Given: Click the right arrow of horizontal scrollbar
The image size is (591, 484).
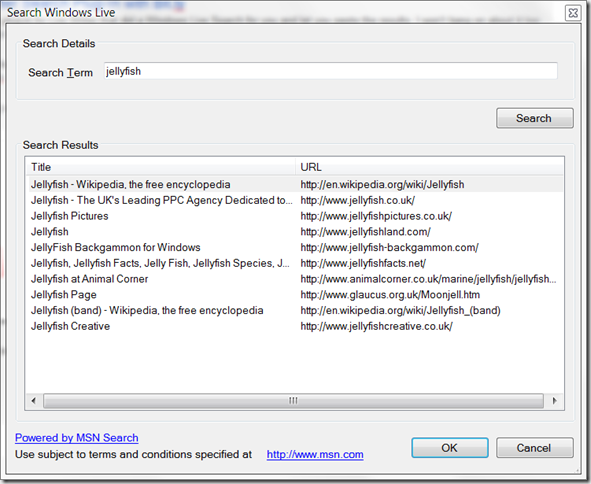Looking at the screenshot, I should click(554, 400).
